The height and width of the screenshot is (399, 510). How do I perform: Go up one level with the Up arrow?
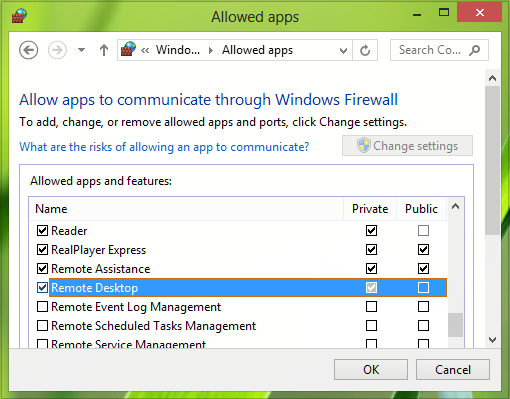104,50
